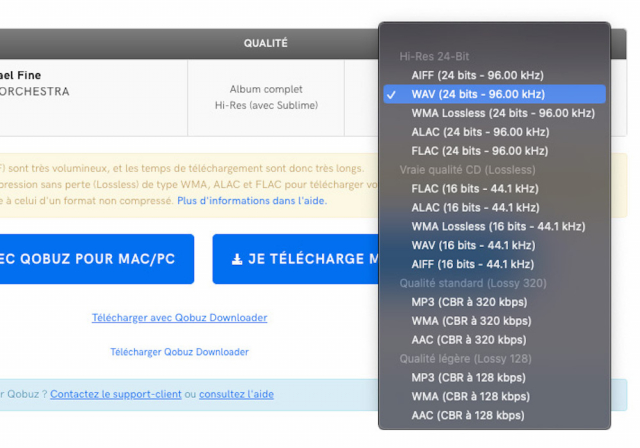Choose the checked WAV (24 bits - 96.00 kHz)
640x448 pixels.
click(494, 94)
